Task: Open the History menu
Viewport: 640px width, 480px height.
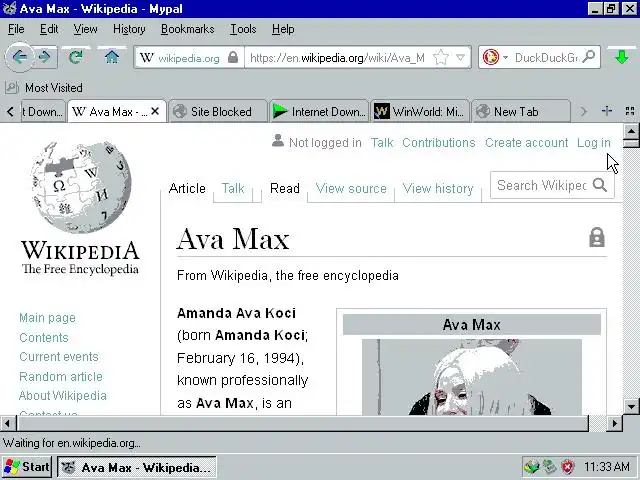Action: (x=129, y=29)
